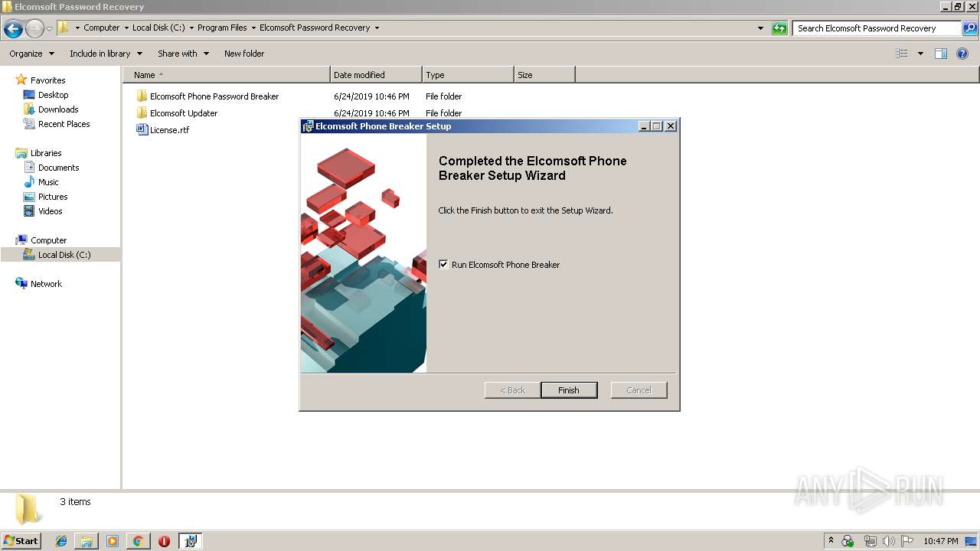Click the New folder button

244,54
